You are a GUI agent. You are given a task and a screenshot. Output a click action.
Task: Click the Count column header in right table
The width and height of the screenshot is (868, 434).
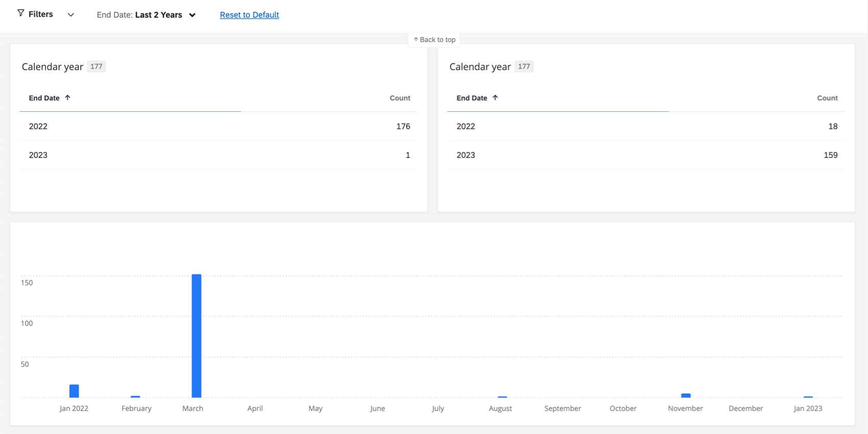pos(827,98)
